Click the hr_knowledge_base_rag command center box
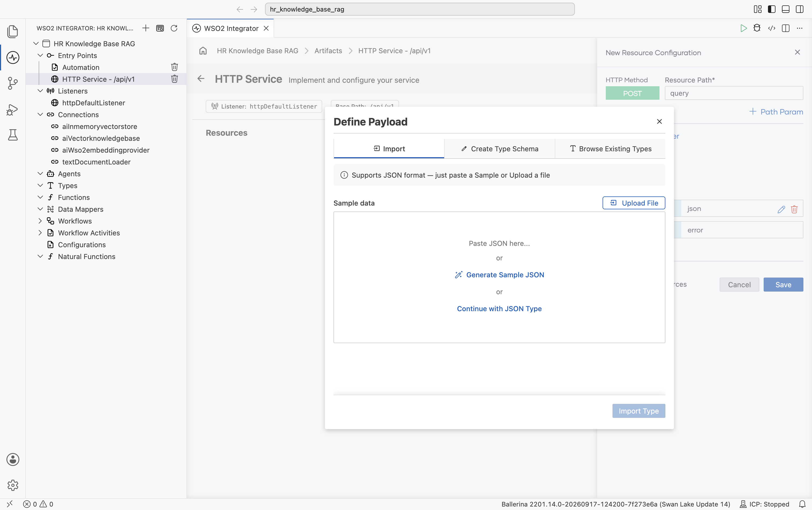 coord(420,9)
